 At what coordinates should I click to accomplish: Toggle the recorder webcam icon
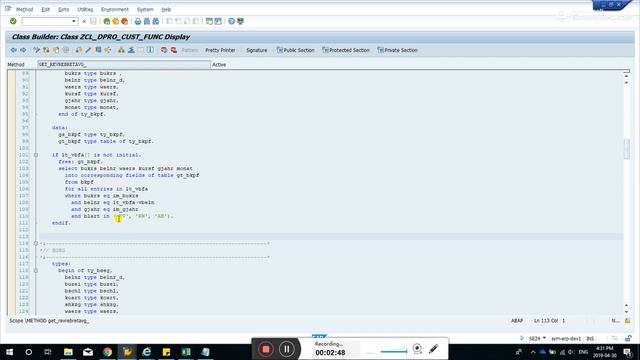point(417,349)
